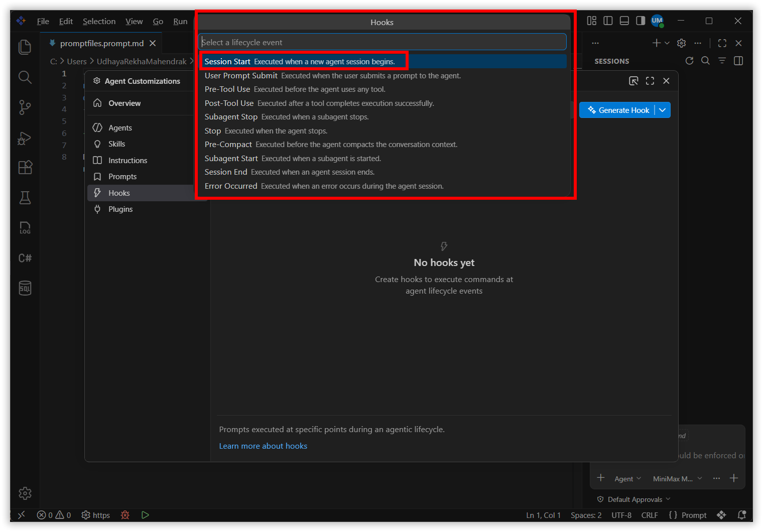
Task: Open Default Approvals dropdown
Action: point(634,499)
